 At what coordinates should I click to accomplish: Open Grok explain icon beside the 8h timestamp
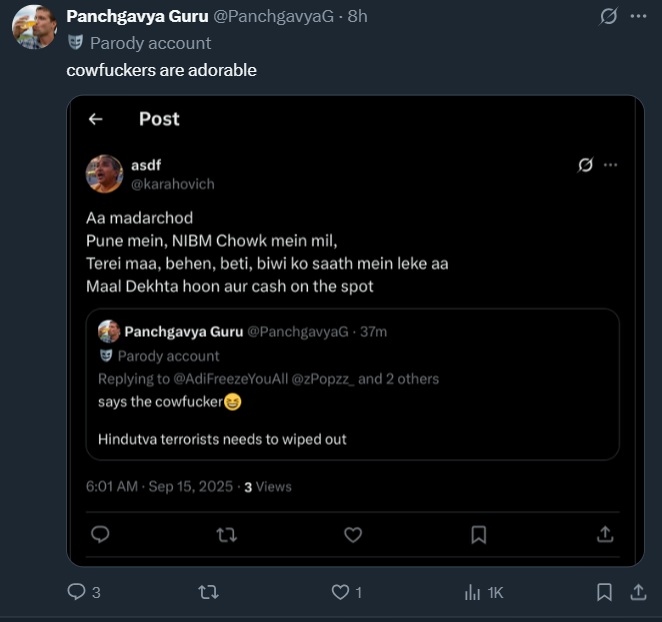607,16
